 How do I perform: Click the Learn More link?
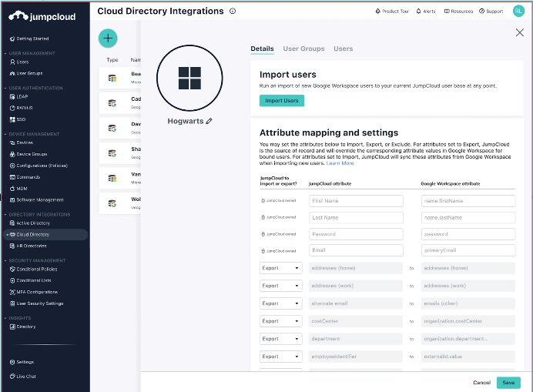tap(340, 163)
